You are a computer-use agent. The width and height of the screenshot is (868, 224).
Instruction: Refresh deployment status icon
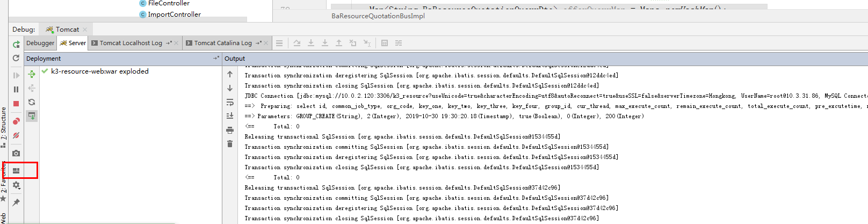pyautogui.click(x=32, y=102)
